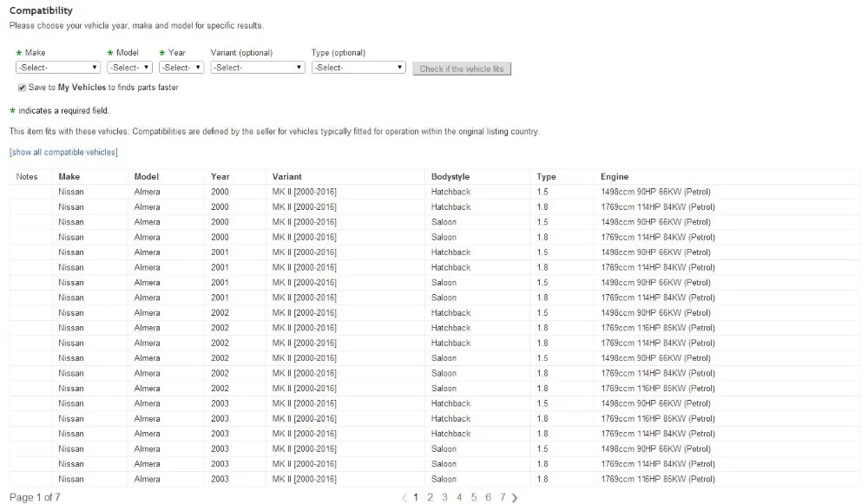Click the Model column header
Image resolution: width=868 pixels, height=504 pixels.
click(146, 176)
